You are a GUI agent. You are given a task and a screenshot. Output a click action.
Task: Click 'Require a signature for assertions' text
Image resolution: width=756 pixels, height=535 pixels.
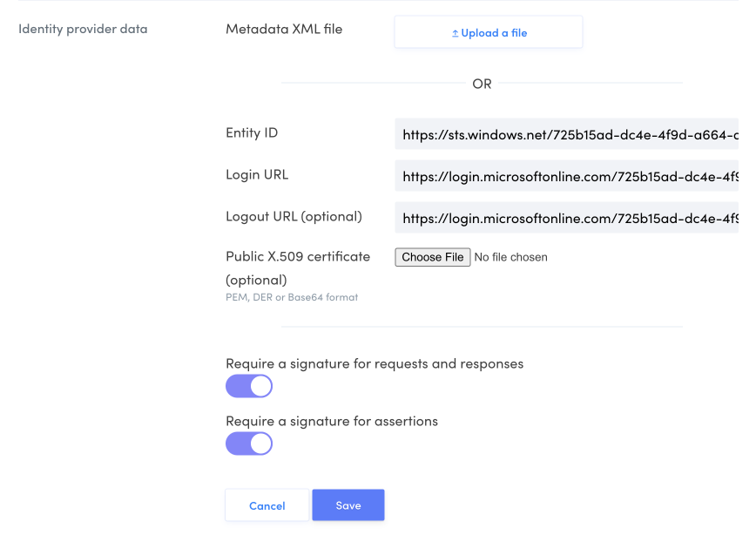[332, 421]
